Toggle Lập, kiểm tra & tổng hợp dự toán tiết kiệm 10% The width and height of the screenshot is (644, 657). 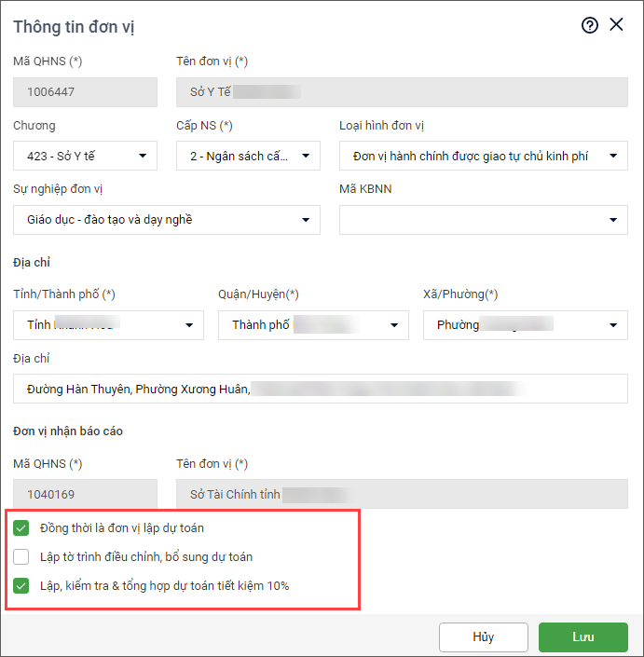coord(21,586)
